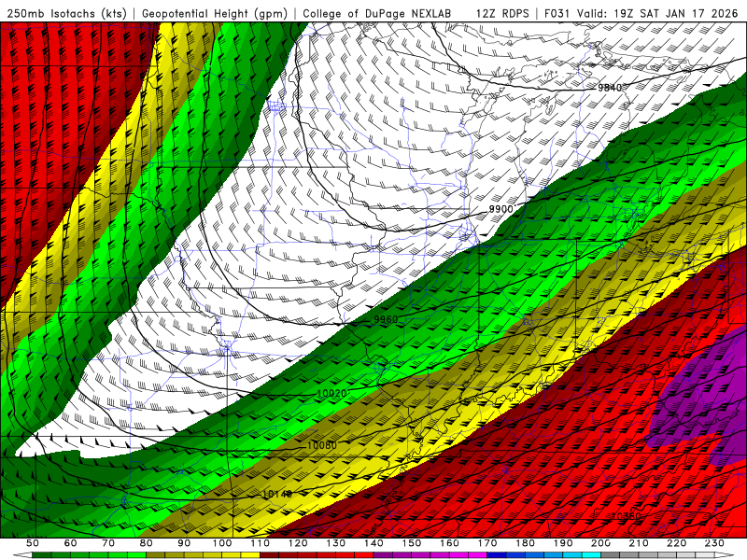The width and height of the screenshot is (747, 560).
Task: Click the 9960 height contour label
Action: tap(386, 319)
